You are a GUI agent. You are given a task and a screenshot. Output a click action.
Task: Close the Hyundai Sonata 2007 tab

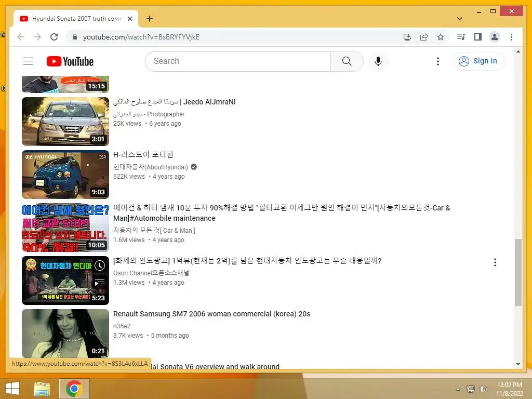(x=129, y=19)
